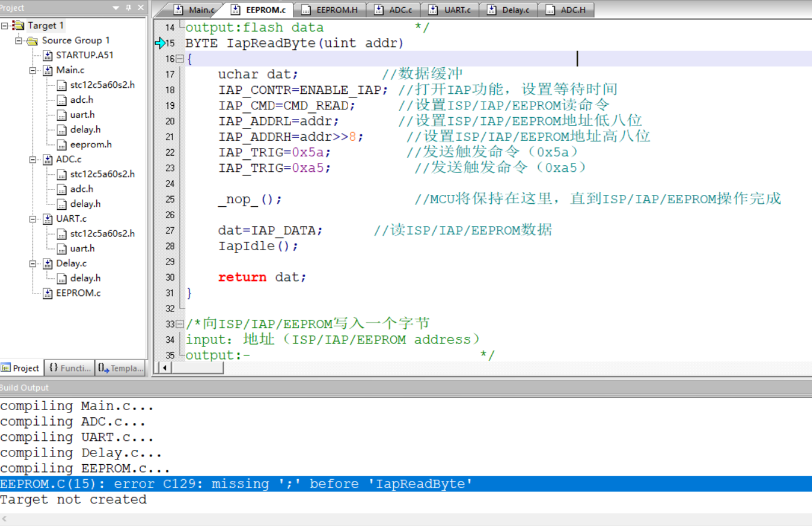
Task: Select adc.h under ADC.c
Action: (x=81, y=189)
